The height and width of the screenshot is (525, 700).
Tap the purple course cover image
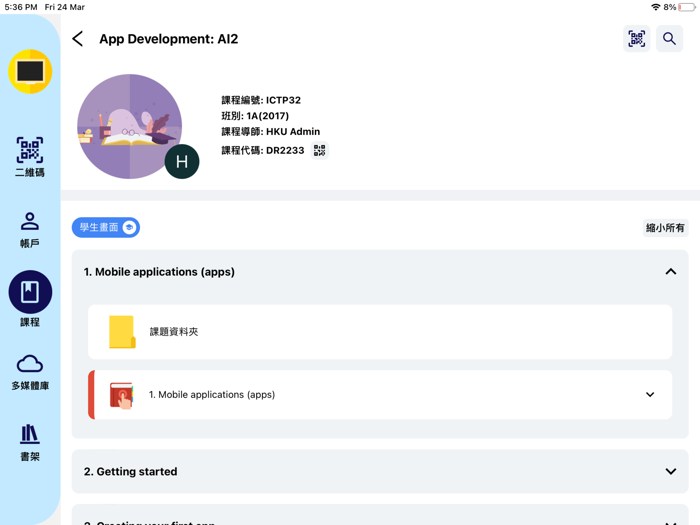129,126
